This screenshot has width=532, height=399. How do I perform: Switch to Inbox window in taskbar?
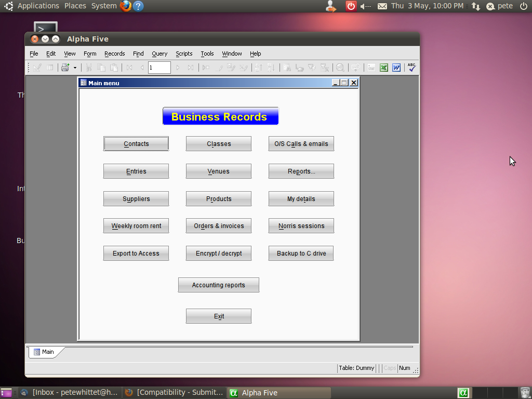(70, 393)
